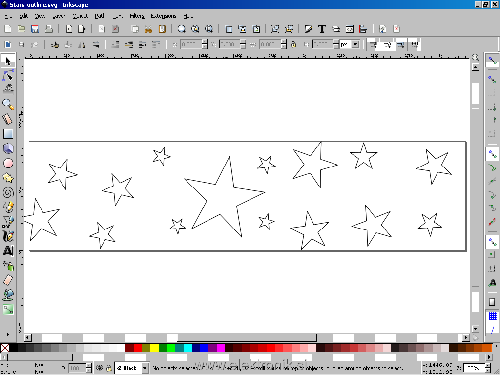Pick the yellow swatch in palette

pos(154,348)
